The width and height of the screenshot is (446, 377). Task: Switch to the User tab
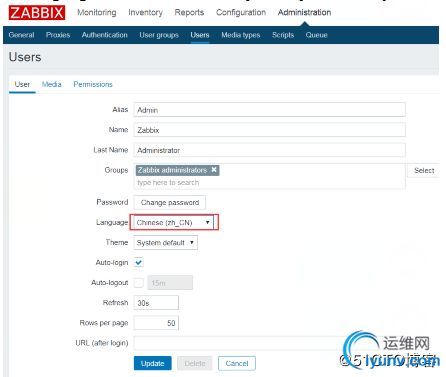click(22, 84)
